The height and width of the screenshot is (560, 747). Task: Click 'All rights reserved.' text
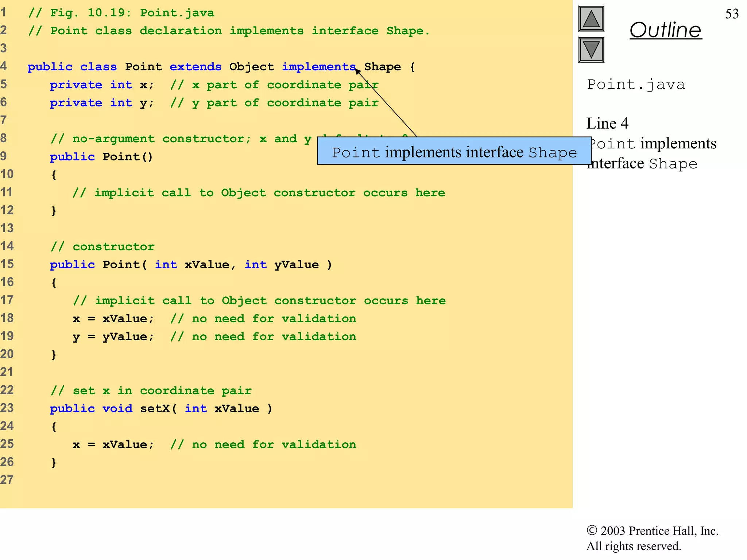tap(634, 546)
